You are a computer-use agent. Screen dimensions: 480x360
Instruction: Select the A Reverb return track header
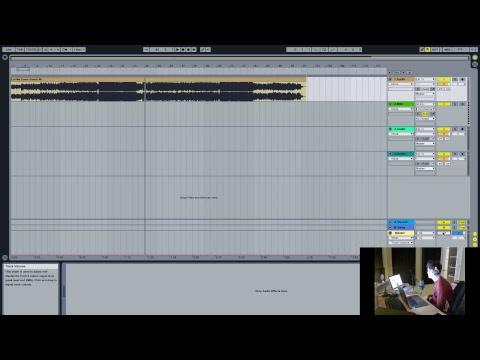(x=401, y=222)
